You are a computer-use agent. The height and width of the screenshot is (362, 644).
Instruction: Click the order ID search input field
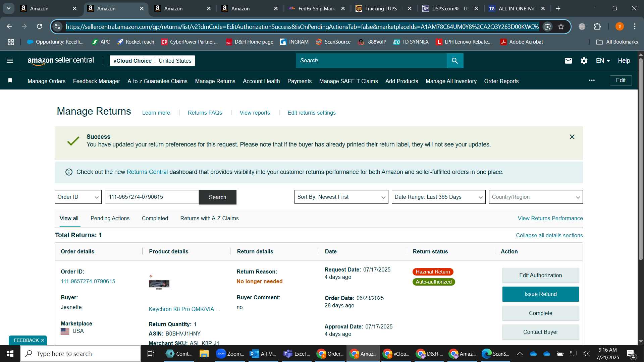coord(152,197)
